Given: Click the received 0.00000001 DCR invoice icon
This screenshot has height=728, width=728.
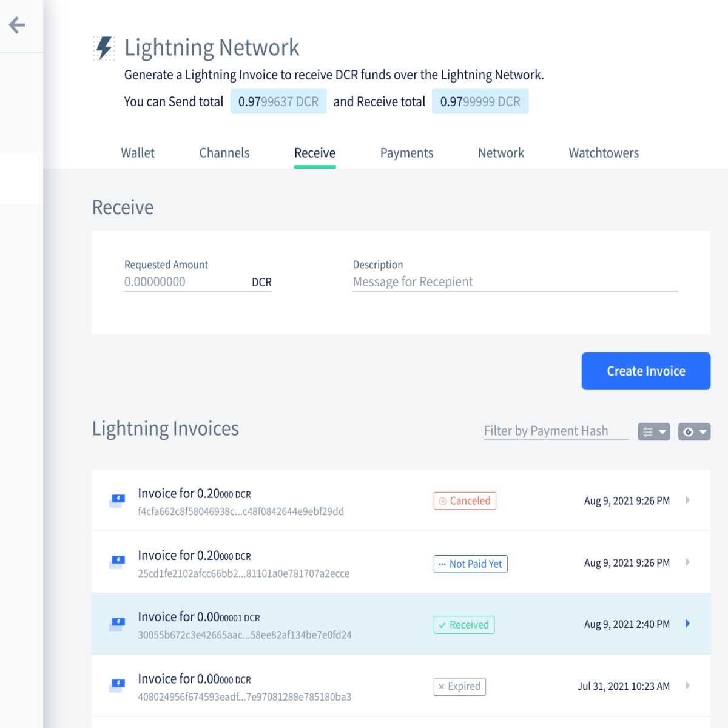Looking at the screenshot, I should click(117, 624).
